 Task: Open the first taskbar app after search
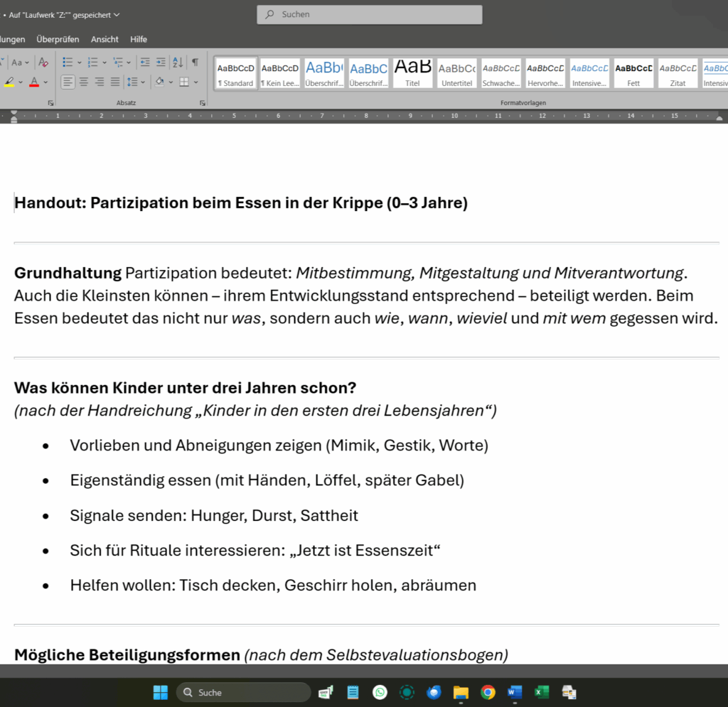[x=326, y=693]
